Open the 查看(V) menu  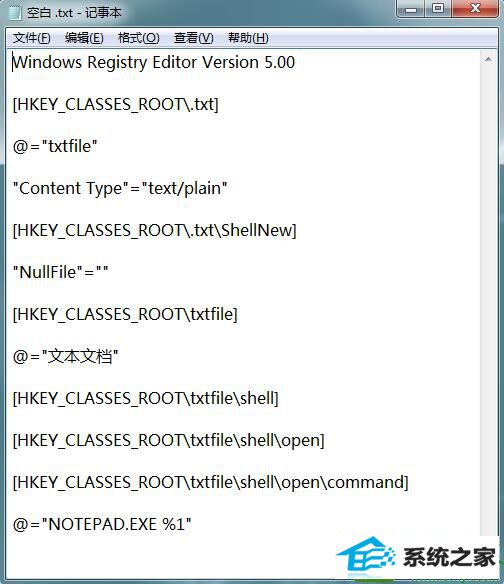[193, 38]
